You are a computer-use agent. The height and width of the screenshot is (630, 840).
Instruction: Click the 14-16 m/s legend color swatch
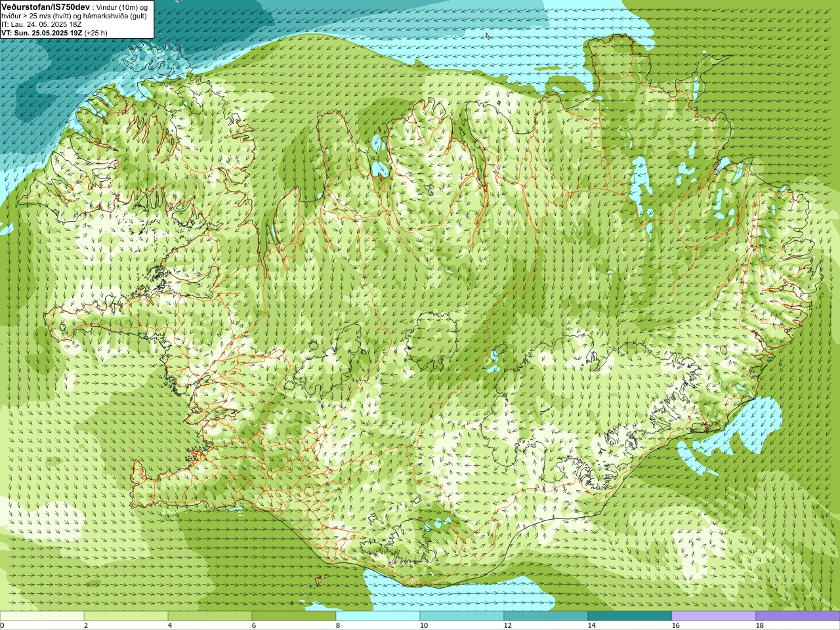pos(630,616)
